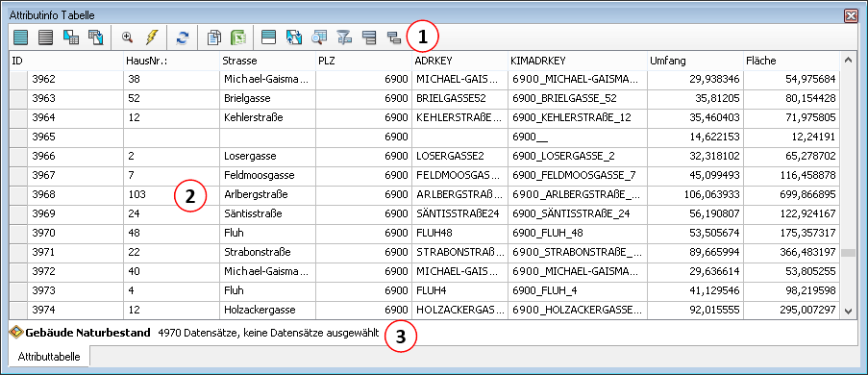Click the blue select-all-rows toolbar icon

click(x=20, y=37)
